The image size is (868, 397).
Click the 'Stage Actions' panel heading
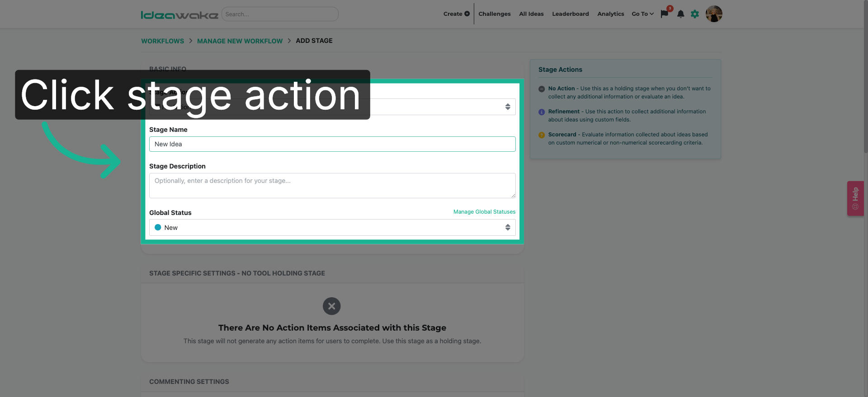tap(560, 70)
